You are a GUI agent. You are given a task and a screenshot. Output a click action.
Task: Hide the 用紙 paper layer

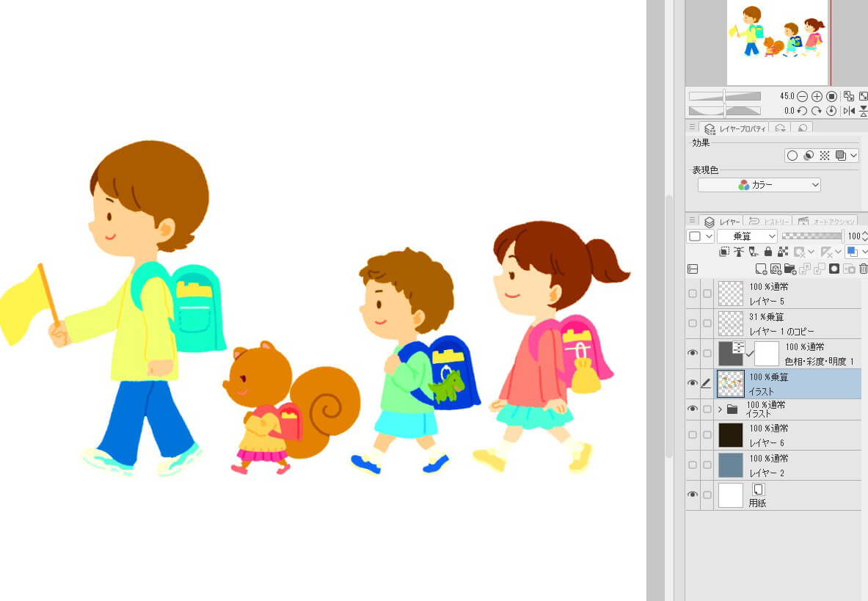point(693,495)
